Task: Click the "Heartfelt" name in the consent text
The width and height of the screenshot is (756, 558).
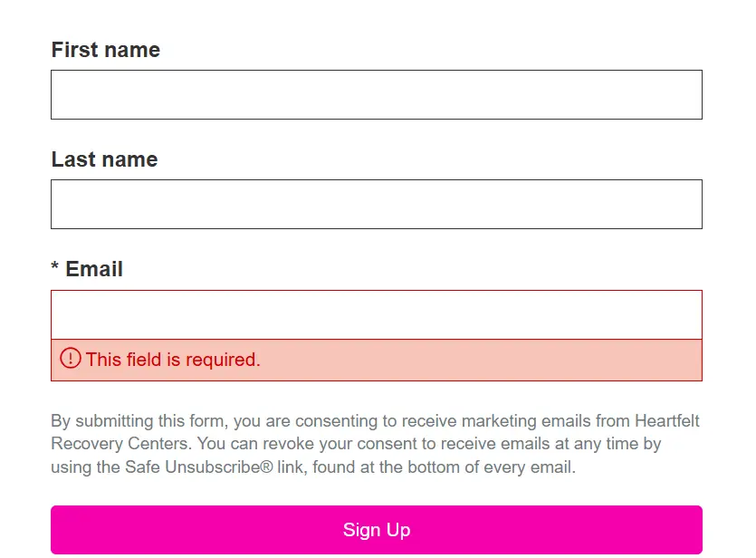Action: tap(666, 420)
